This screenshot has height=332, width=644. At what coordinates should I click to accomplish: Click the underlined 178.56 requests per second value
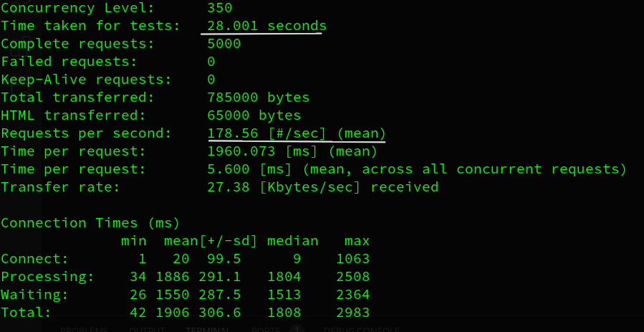click(296, 133)
